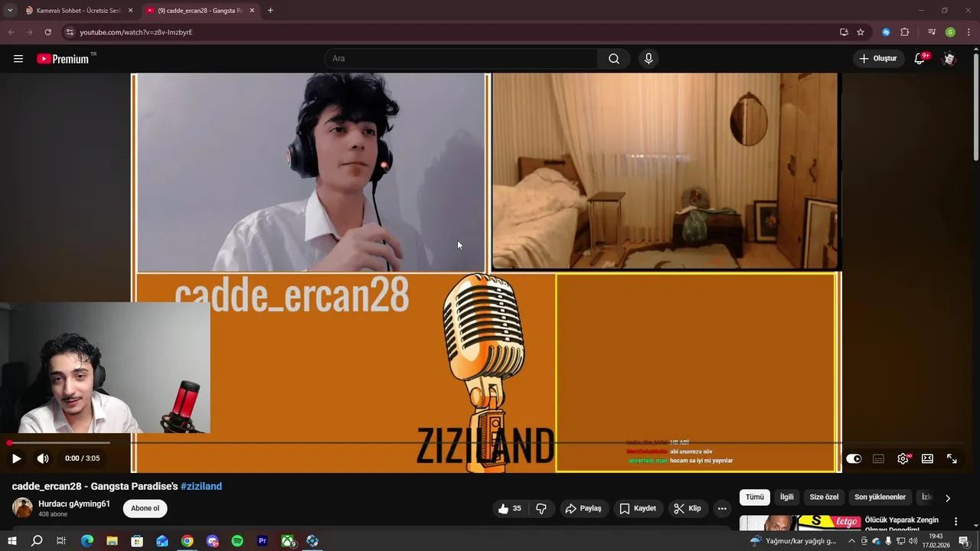The height and width of the screenshot is (551, 980).
Task: Open the Chrome profile G avatar
Action: [x=950, y=32]
